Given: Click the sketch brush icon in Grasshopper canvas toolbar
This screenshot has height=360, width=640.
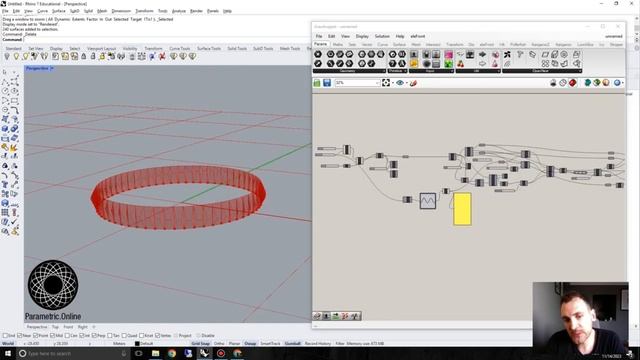Looking at the screenshot, I should [x=413, y=83].
